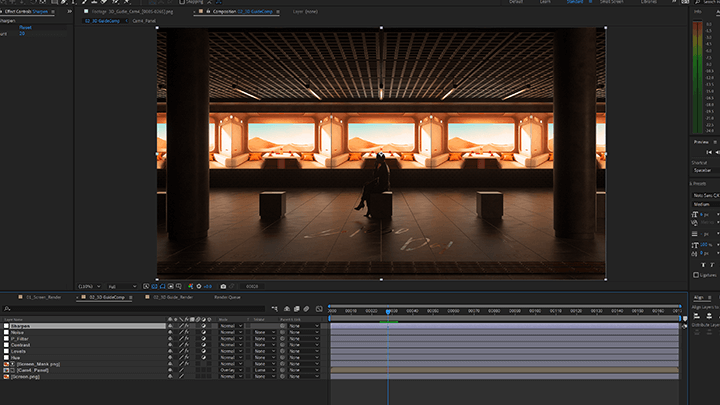720x405 pixels.
Task: Open the Spacebar shortcut dropdown in Preview
Action: click(x=706, y=170)
